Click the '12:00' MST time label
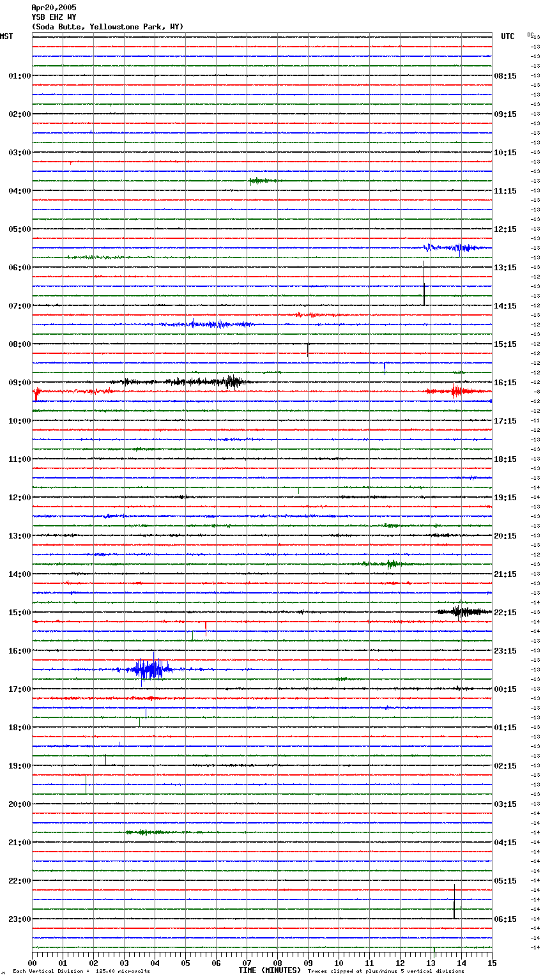 click(x=20, y=498)
